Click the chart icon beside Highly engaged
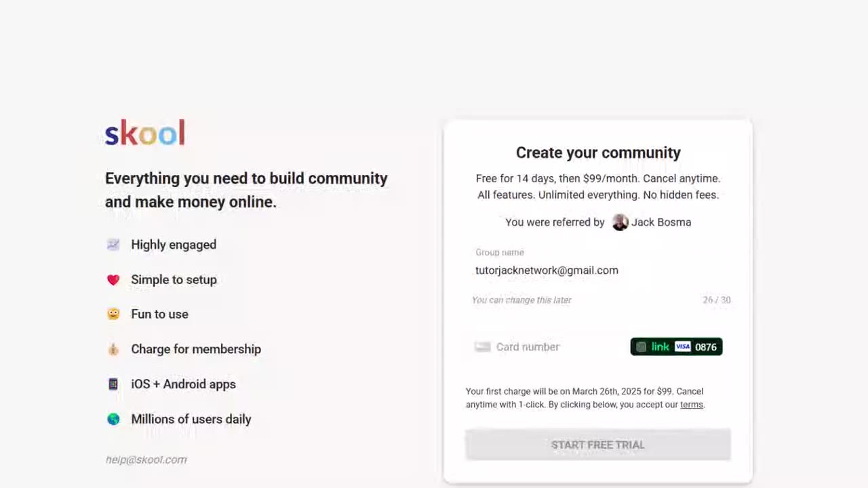The image size is (868, 488). click(113, 245)
